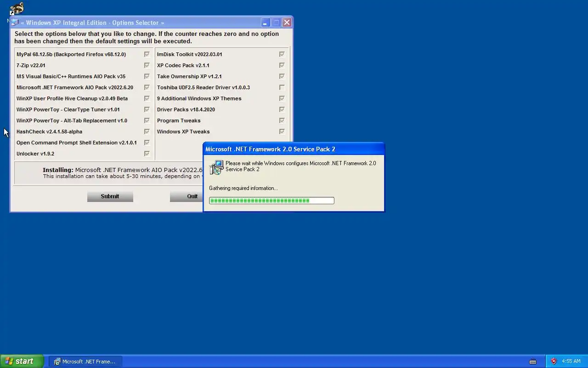Toggle Alt-Tab Replacement PowerToy checkbox

(147, 121)
